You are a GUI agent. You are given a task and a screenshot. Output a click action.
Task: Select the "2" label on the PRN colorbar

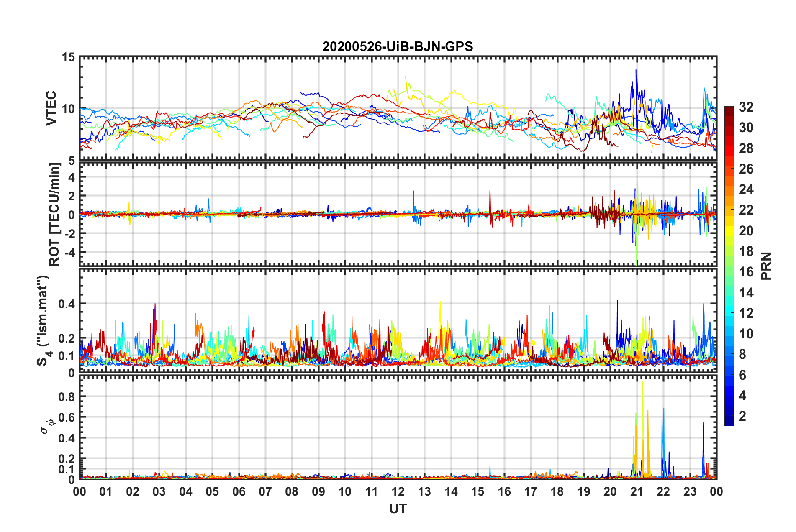click(x=742, y=416)
